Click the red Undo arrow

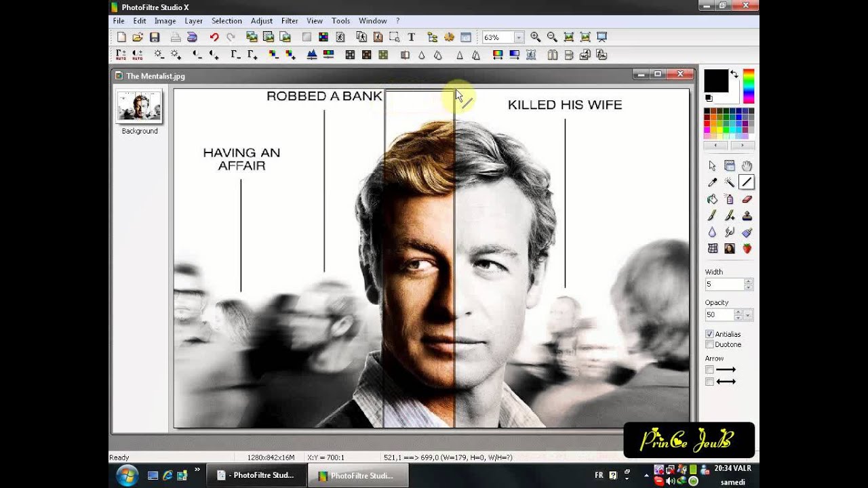pos(214,37)
